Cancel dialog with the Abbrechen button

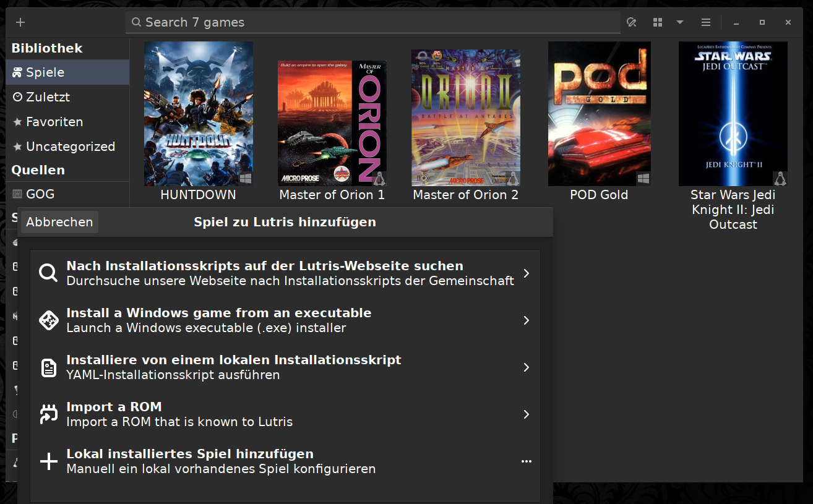tap(59, 222)
